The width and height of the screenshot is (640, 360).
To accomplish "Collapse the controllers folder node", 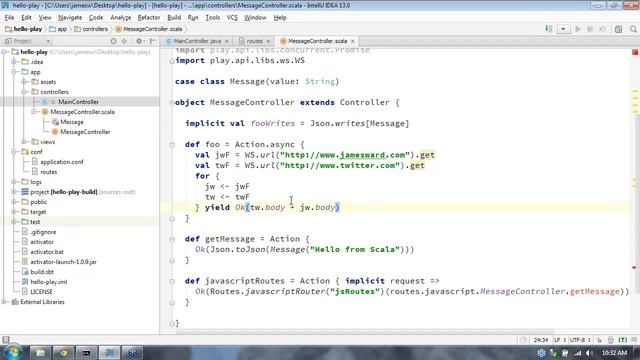I will (24, 92).
